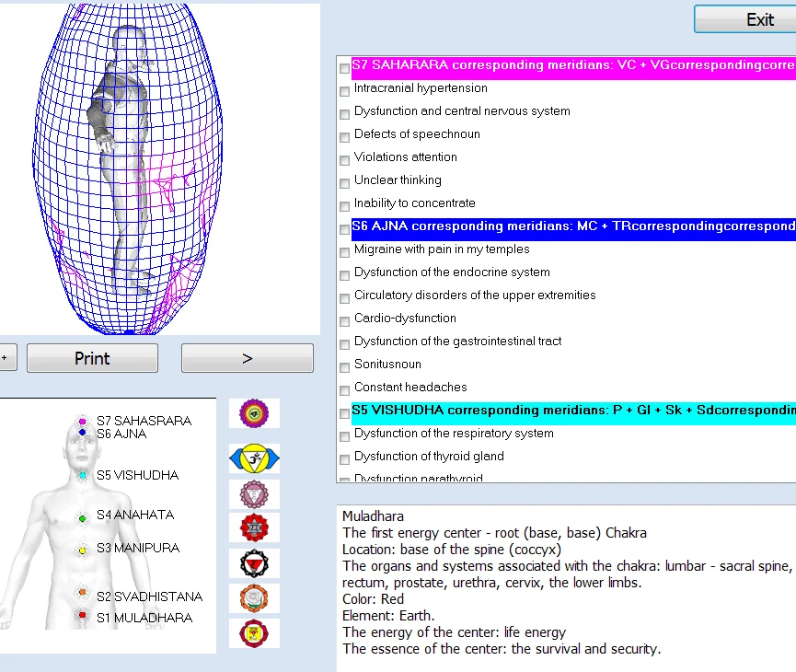Screen dimensions: 796x672
Task: Click the next arrow > button
Action: tap(248, 358)
